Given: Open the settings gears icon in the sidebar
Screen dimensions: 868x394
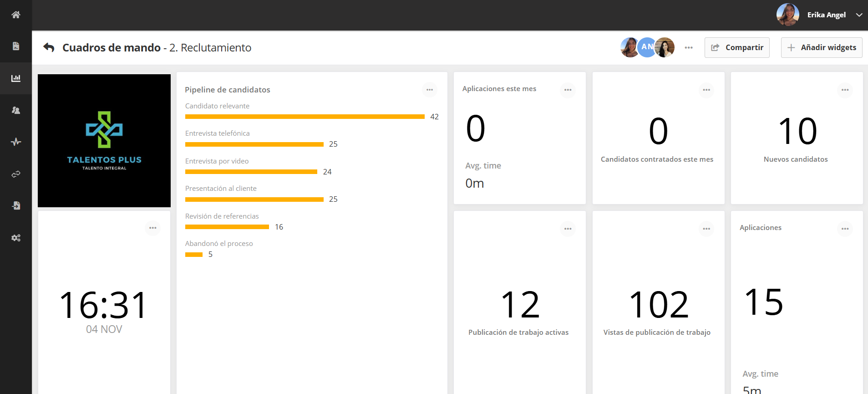Looking at the screenshot, I should pyautogui.click(x=16, y=238).
